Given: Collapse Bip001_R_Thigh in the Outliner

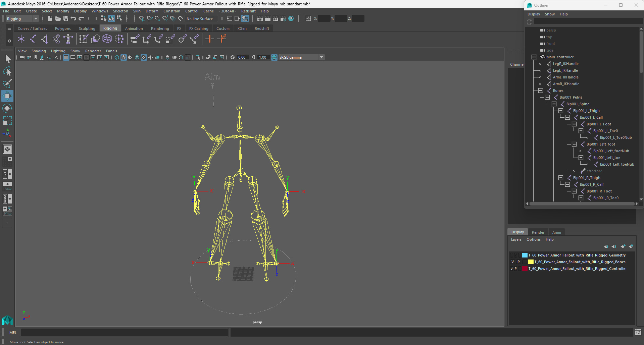Looking at the screenshot, I should point(560,178).
